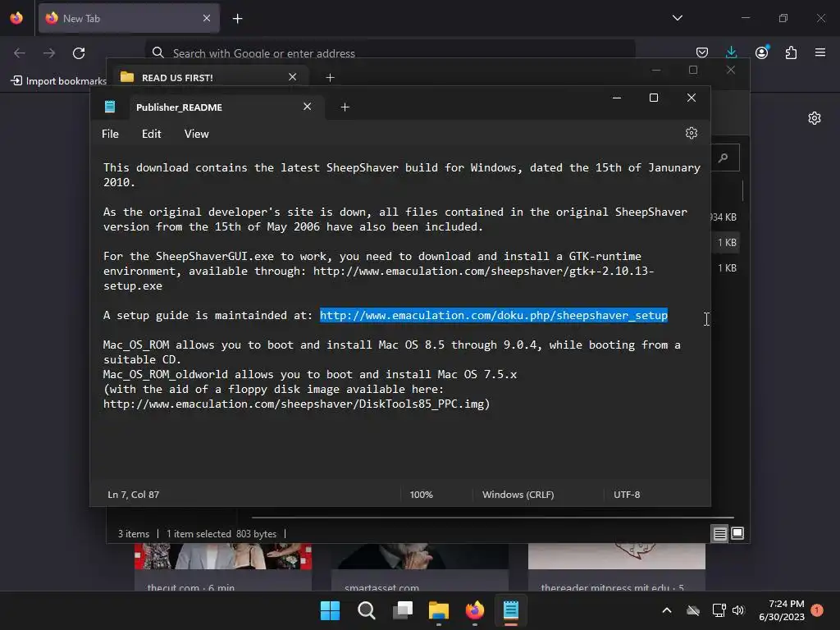Image resolution: width=840 pixels, height=630 pixels.
Task: Personalize new tab gear icon
Action: [x=815, y=118]
